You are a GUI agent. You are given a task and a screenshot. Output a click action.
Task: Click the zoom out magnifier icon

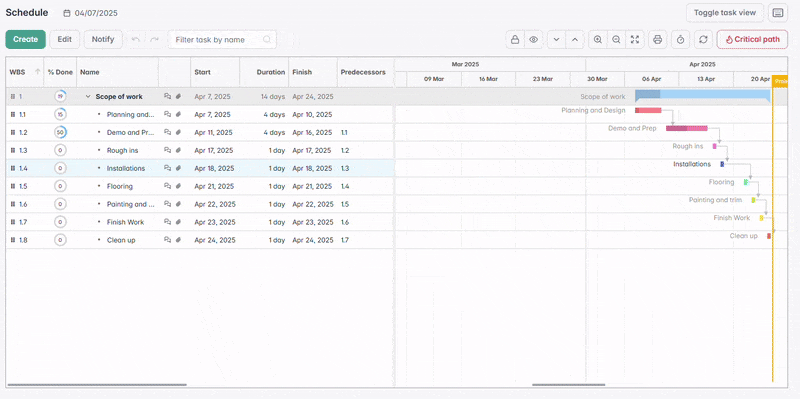point(616,39)
